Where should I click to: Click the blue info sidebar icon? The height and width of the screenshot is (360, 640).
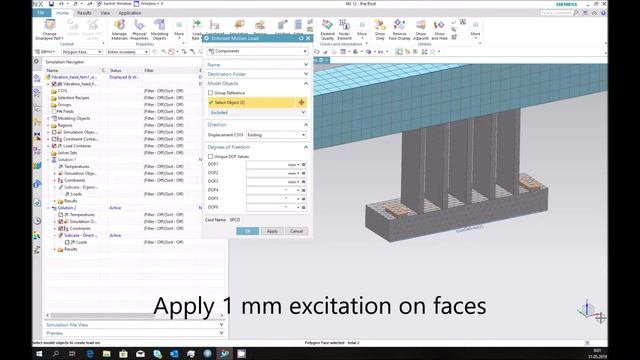click(37, 184)
